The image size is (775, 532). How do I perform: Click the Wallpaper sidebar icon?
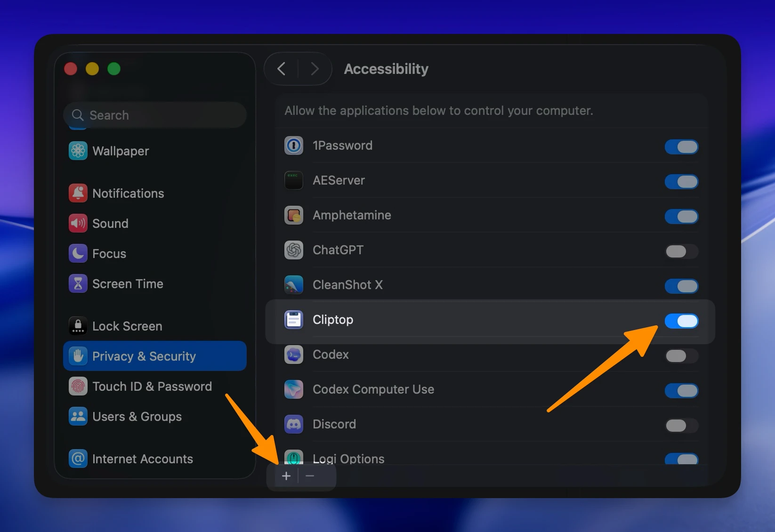(78, 151)
